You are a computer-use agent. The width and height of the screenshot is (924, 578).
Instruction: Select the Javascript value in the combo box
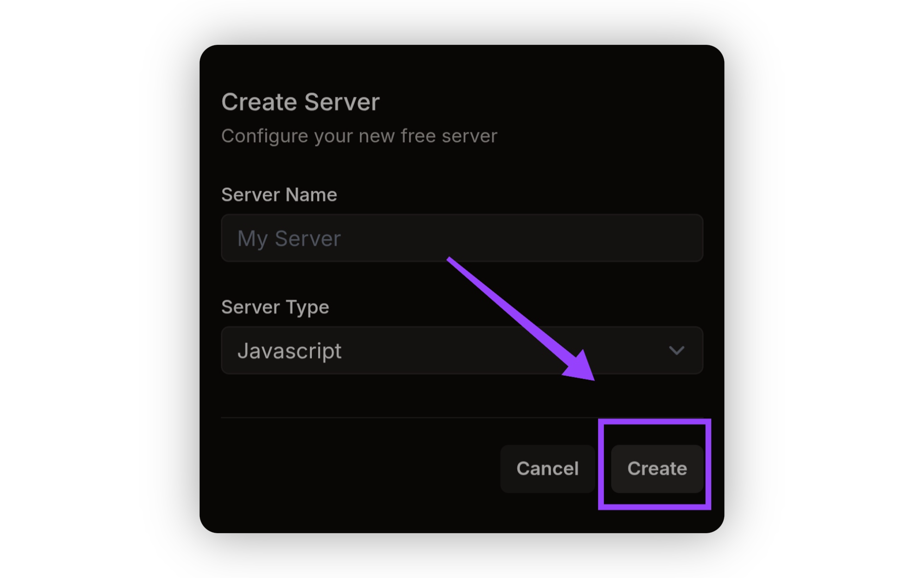pos(289,350)
